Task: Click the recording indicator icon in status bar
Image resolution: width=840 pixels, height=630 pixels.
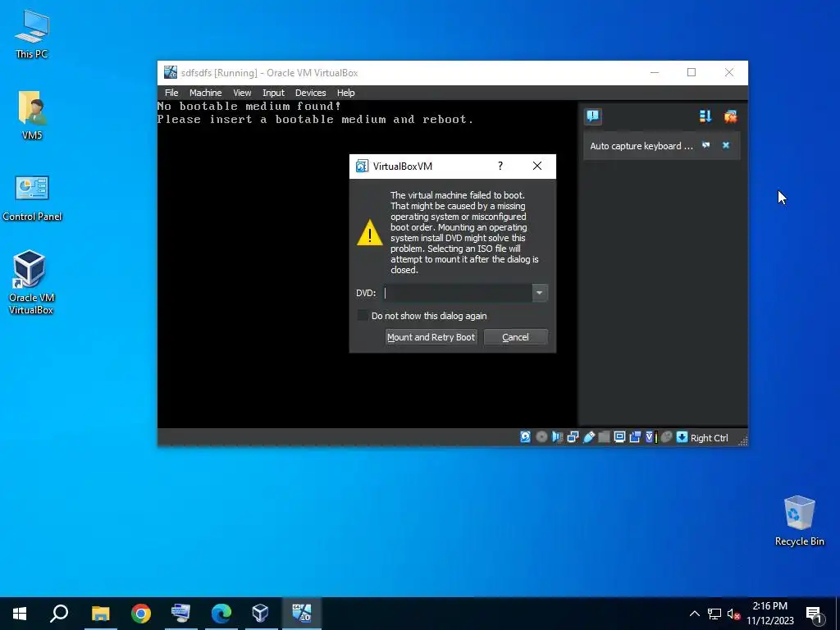Action: tap(636, 437)
